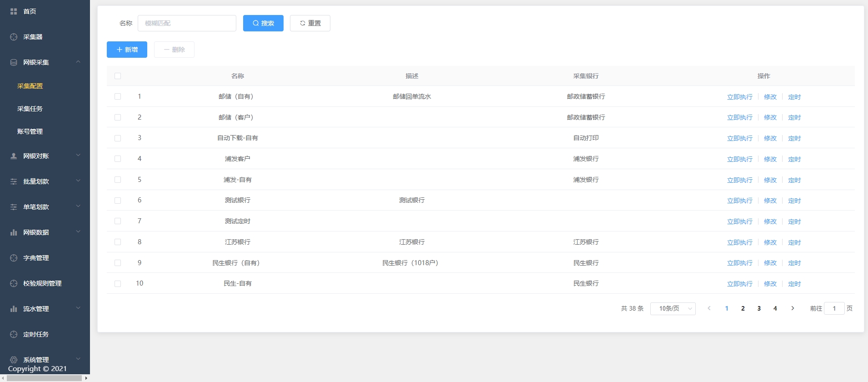868x382 pixels.
Task: Open the 账号管理 submenu item
Action: coord(30,131)
